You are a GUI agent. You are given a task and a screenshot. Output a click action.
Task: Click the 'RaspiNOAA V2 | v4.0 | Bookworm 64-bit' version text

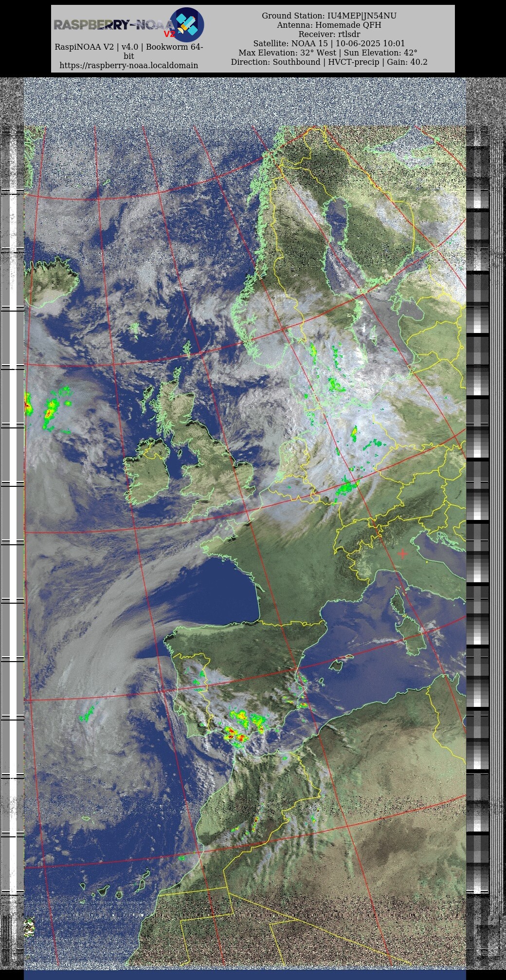[x=128, y=52]
